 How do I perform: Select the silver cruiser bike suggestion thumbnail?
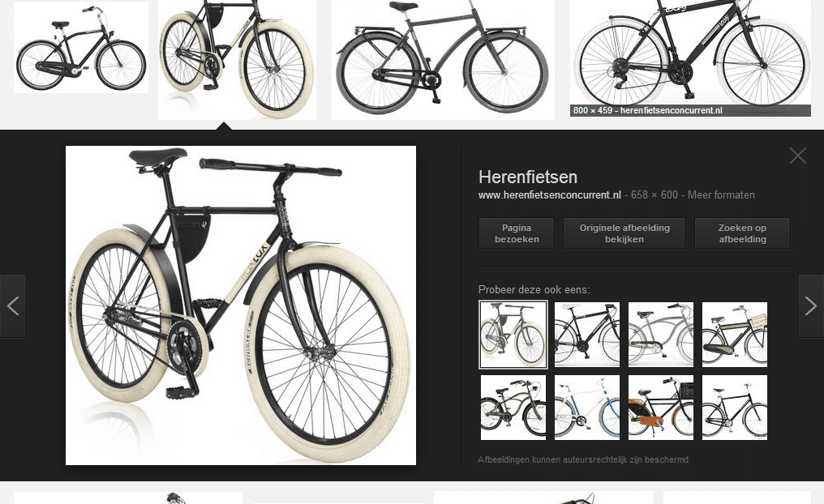pos(660,335)
